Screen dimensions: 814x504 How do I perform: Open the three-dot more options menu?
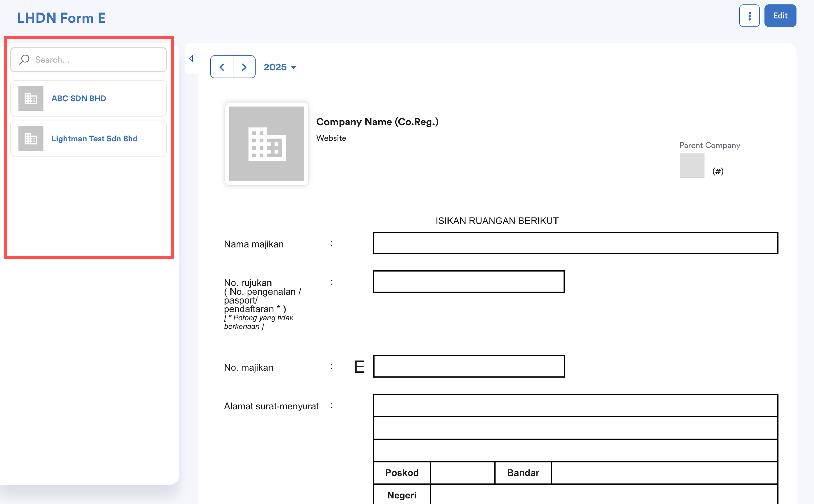tap(749, 16)
